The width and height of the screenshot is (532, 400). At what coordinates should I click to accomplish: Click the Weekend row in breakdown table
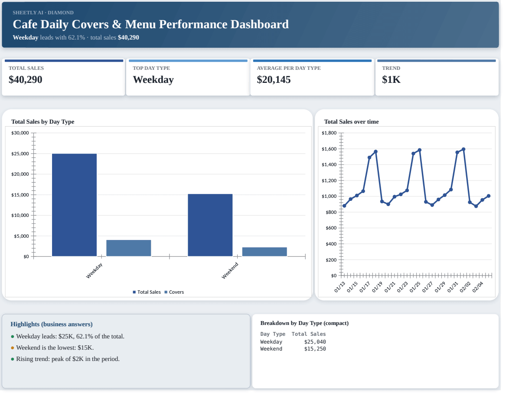click(x=293, y=349)
